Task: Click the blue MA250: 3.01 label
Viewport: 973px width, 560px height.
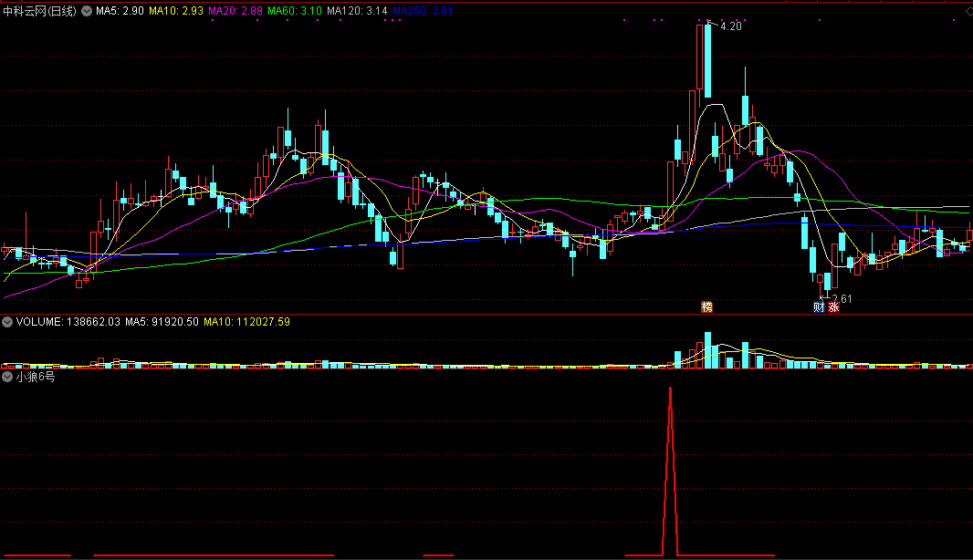Action: [x=423, y=11]
